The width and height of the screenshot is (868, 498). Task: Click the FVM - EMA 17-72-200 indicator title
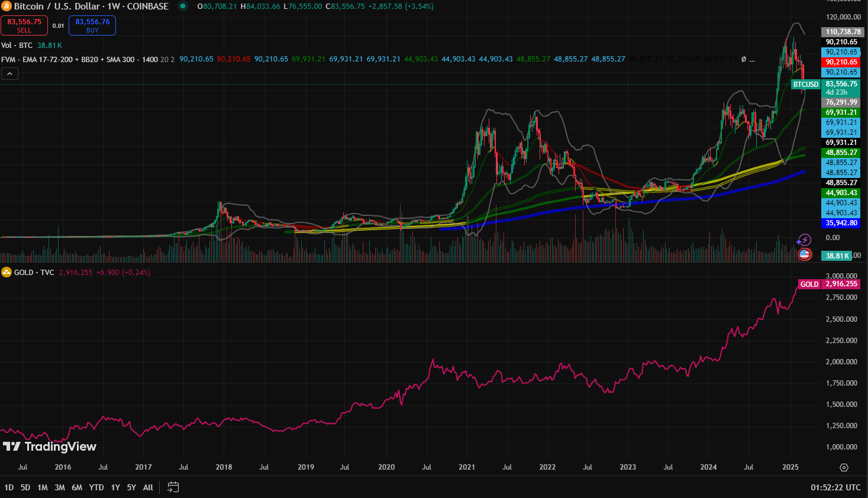(x=79, y=59)
